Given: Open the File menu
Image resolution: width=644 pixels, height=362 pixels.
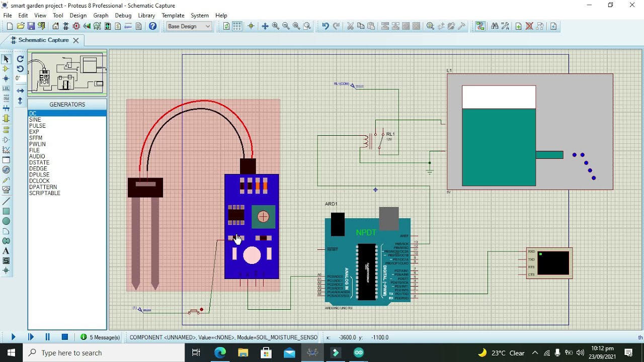Looking at the screenshot, I should tap(8, 16).
